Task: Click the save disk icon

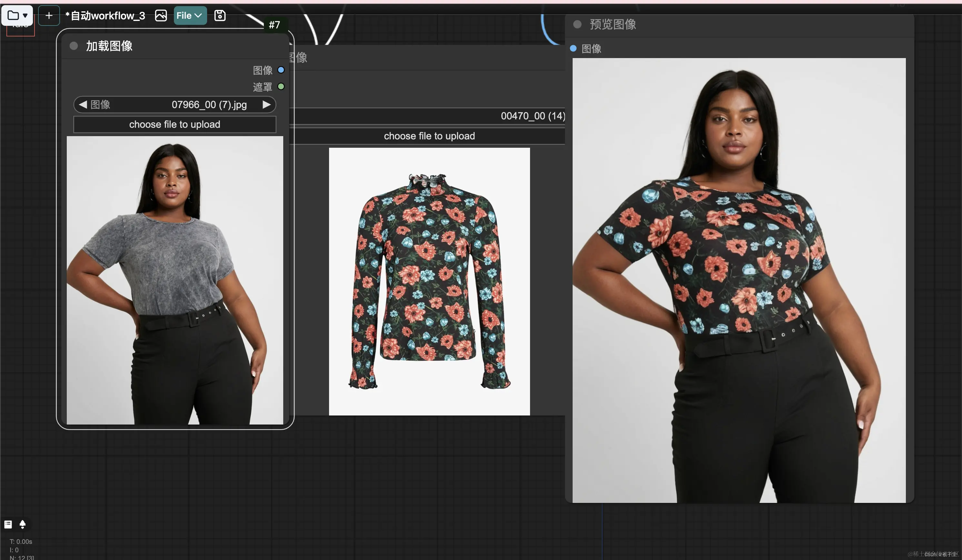Action: [x=220, y=15]
